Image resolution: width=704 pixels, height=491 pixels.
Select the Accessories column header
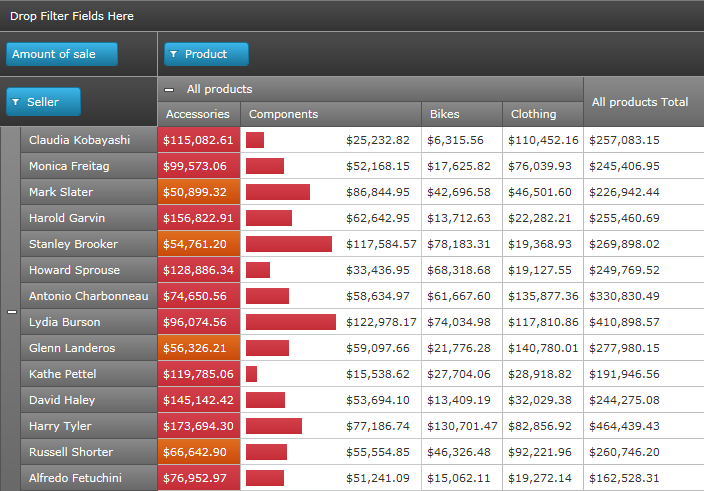pos(198,115)
